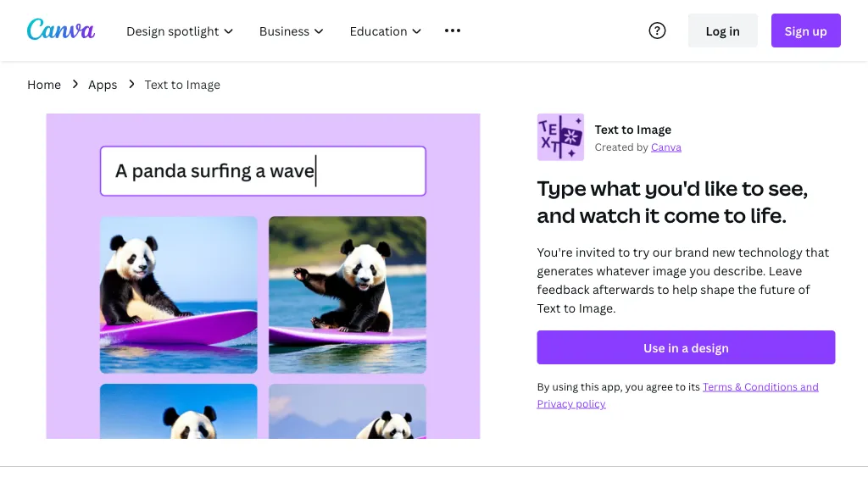
Task: Expand the Design spotlight dropdown
Action: point(179,31)
